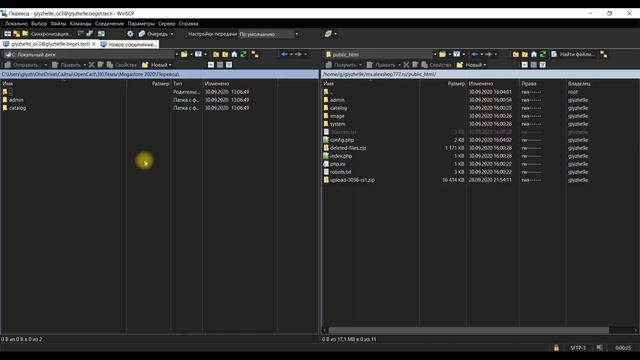Go to remote root directory icon

525,54
